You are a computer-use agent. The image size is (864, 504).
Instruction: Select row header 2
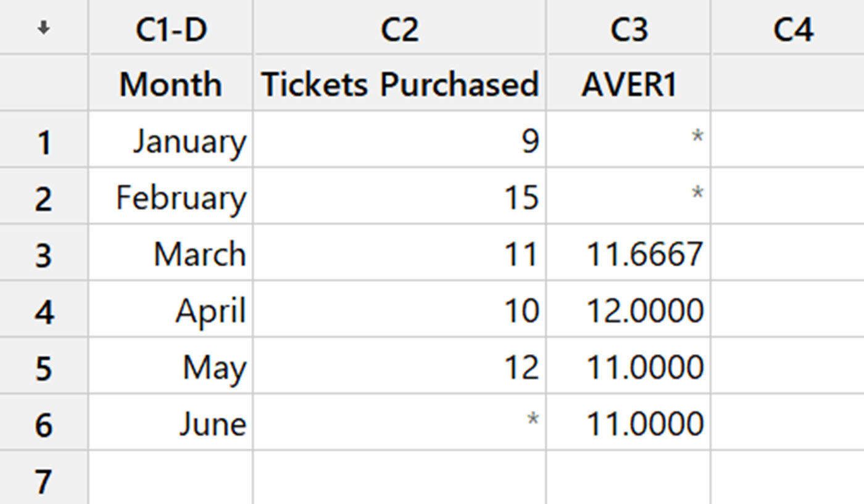tap(44, 196)
